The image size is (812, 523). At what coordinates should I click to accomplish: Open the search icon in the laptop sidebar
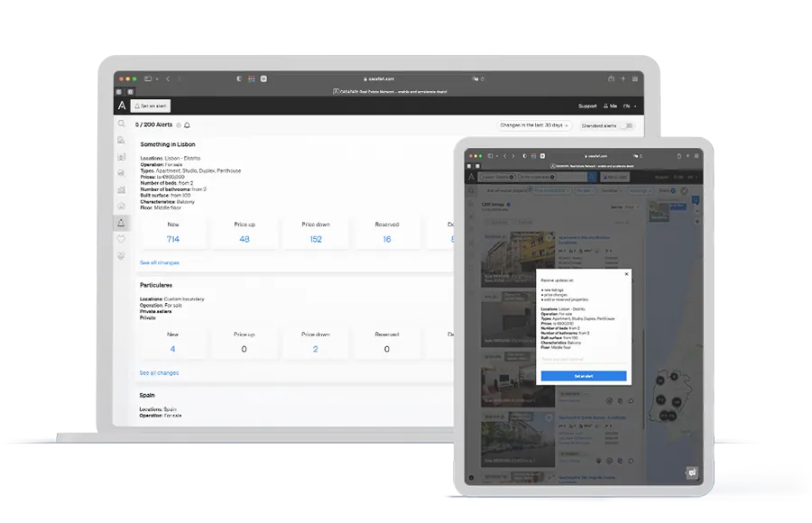click(x=121, y=124)
